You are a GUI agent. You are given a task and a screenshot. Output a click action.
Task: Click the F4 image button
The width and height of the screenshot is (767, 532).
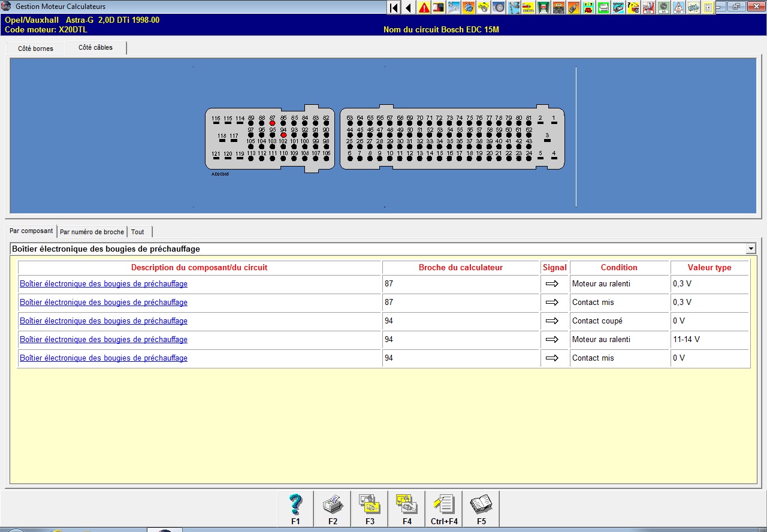tap(407, 509)
